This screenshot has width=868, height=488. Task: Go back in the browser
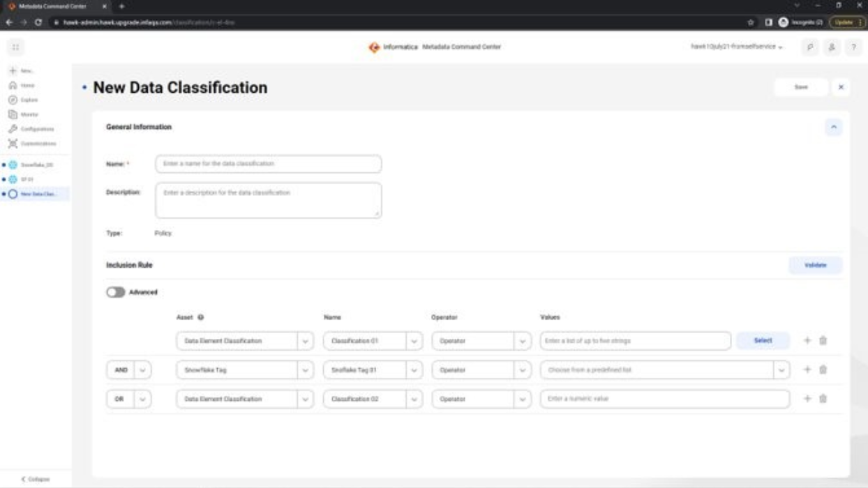tap(10, 22)
